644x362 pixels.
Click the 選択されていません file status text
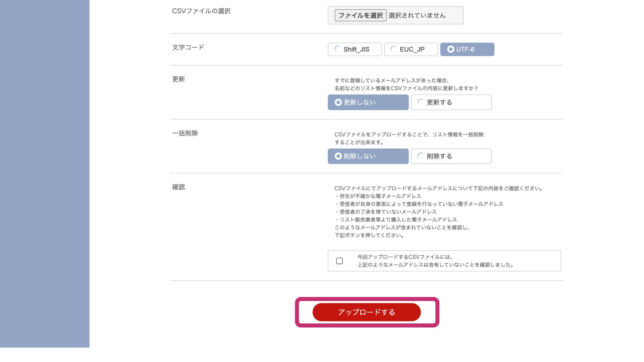[417, 15]
